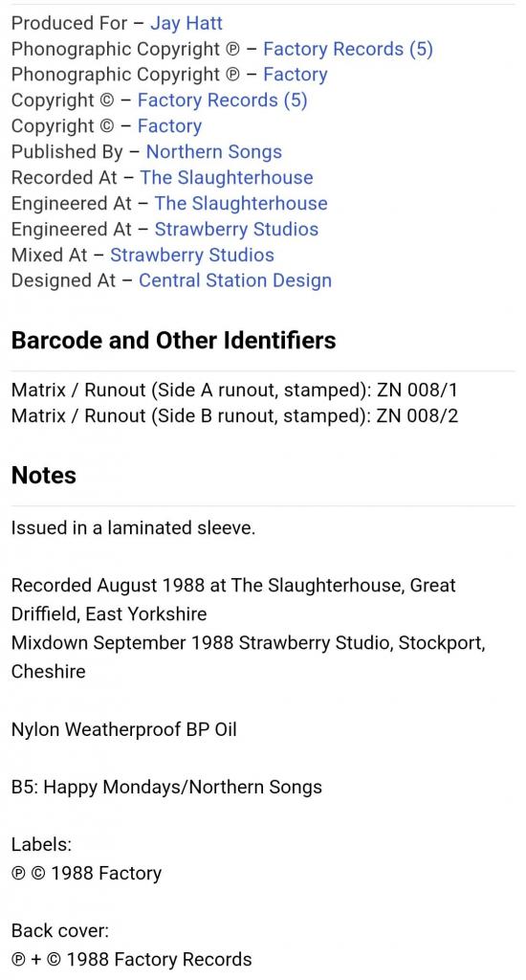Click the Notes section heading
The image size is (526, 980).
click(x=44, y=475)
